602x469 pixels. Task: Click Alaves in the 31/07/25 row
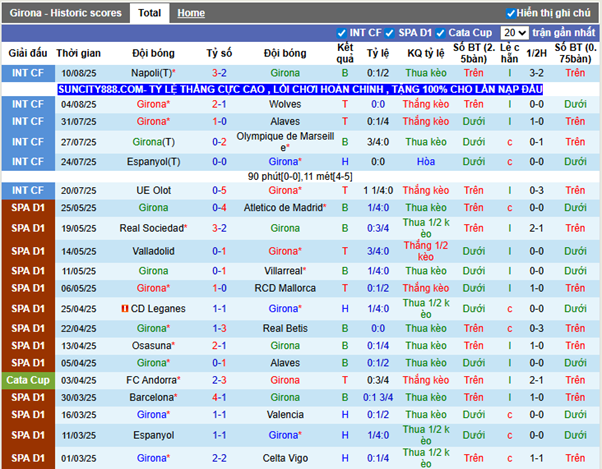tap(285, 121)
